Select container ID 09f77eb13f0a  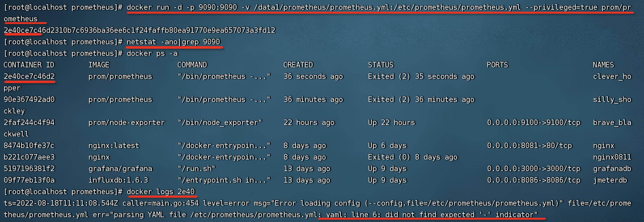(29, 180)
